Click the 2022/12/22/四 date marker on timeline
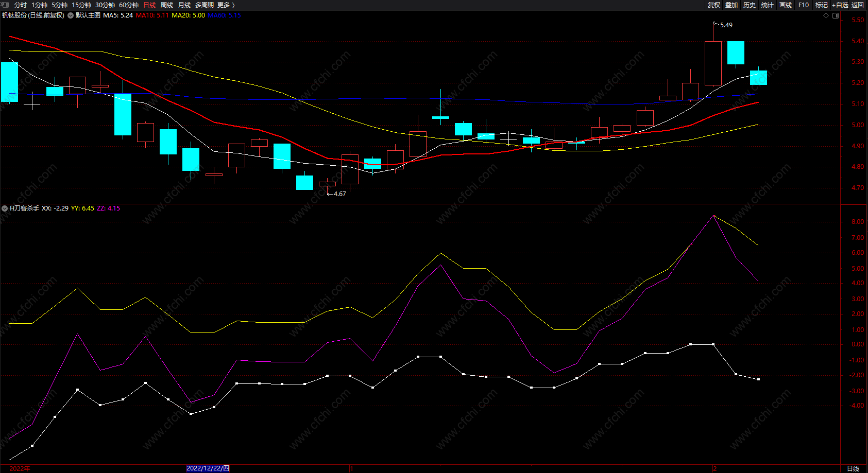868x473 pixels. pyautogui.click(x=208, y=468)
